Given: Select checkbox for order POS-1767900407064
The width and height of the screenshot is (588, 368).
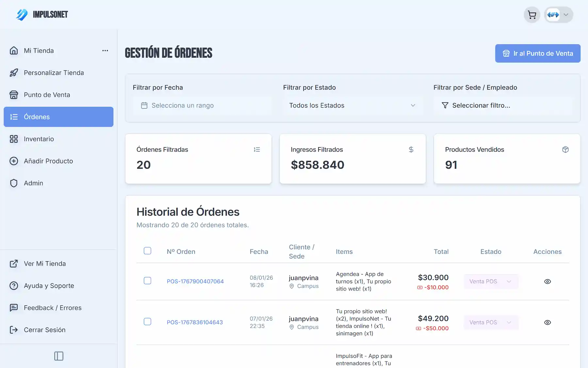Looking at the screenshot, I should click(x=148, y=281).
